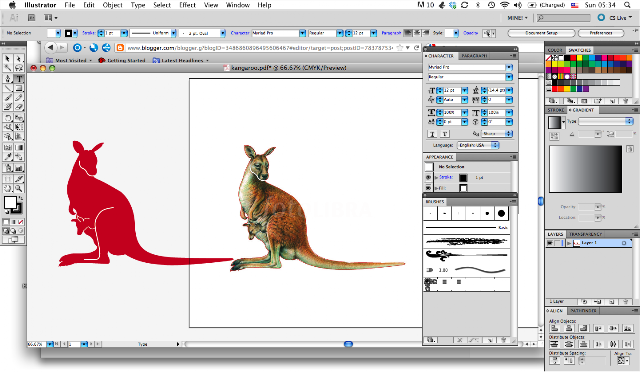
Task: Click Reverse Gradient icon in Gradient panel
Action: tap(554, 136)
